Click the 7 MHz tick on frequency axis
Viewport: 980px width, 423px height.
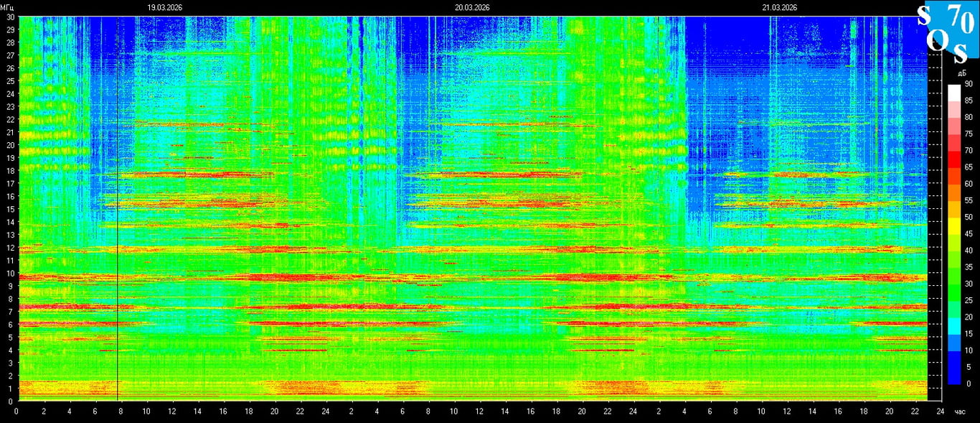[x=10, y=312]
